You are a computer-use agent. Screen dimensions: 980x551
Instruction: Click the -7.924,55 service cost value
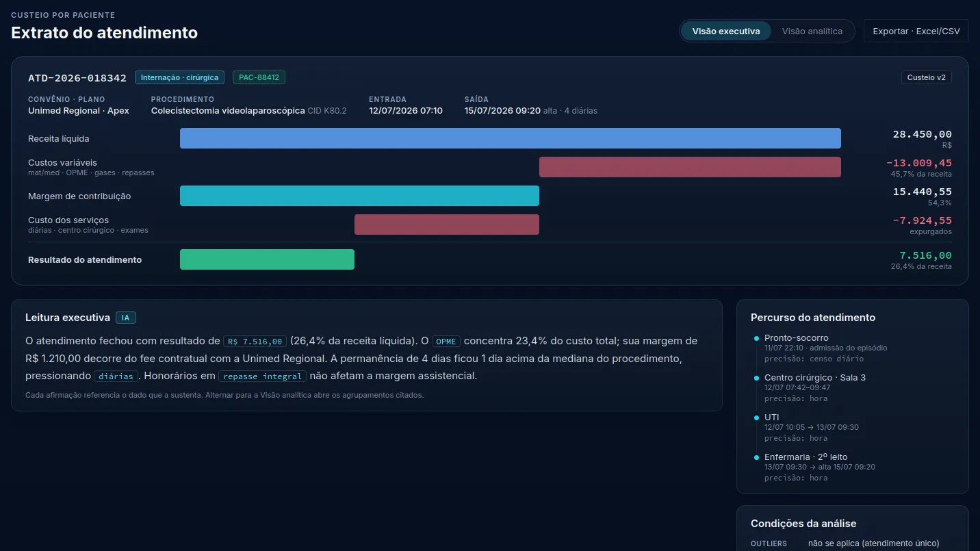(x=922, y=220)
